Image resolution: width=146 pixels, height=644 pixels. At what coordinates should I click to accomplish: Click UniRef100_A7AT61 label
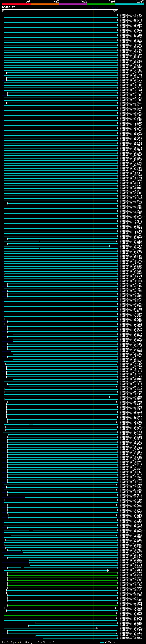click(x=131, y=535)
